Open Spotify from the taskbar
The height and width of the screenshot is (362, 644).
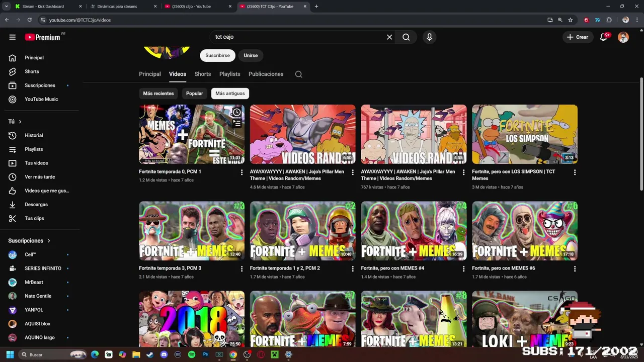coord(192,354)
